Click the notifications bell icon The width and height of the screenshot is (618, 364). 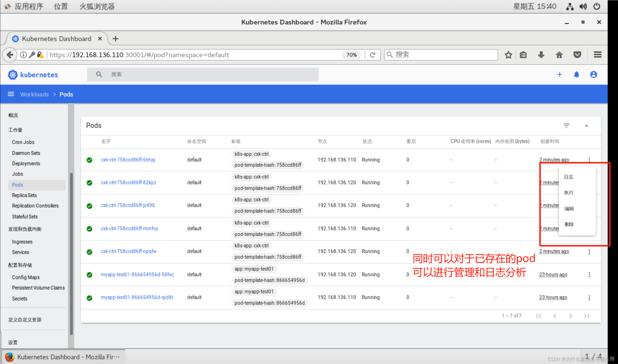pyautogui.click(x=578, y=74)
